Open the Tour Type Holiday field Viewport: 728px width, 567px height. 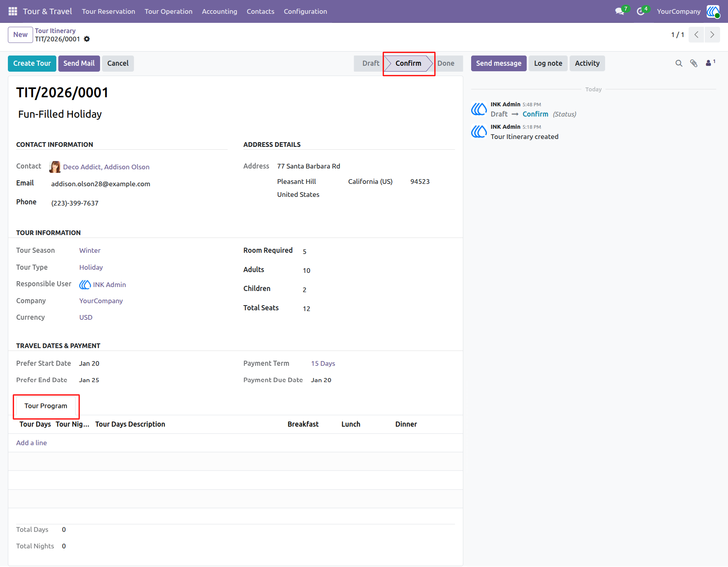coord(91,267)
